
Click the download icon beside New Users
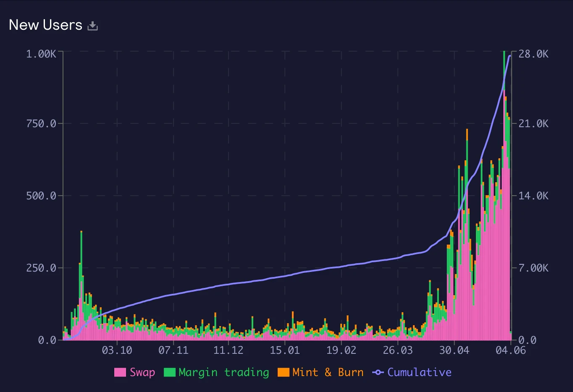coord(92,26)
